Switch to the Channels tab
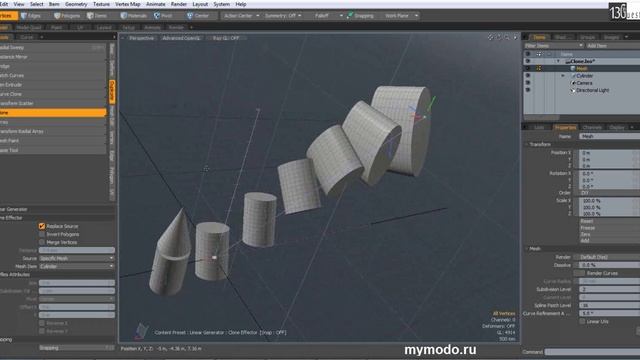 pyautogui.click(x=592, y=127)
